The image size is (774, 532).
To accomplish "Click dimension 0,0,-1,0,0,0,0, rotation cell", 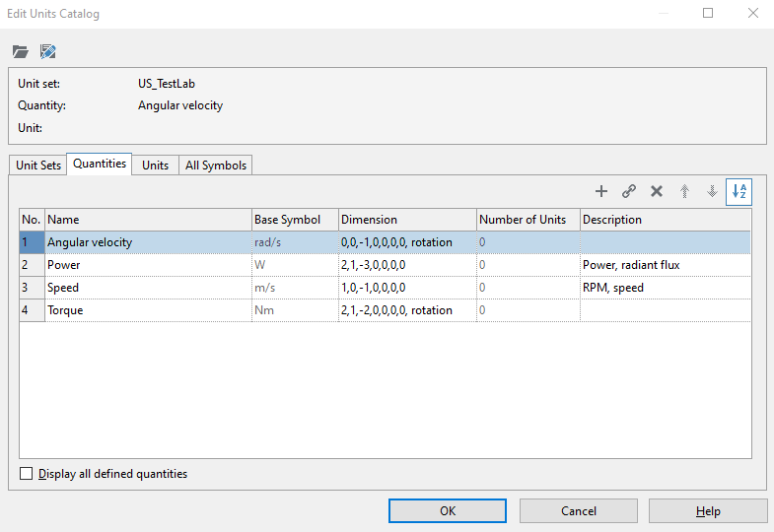I will point(408,242).
